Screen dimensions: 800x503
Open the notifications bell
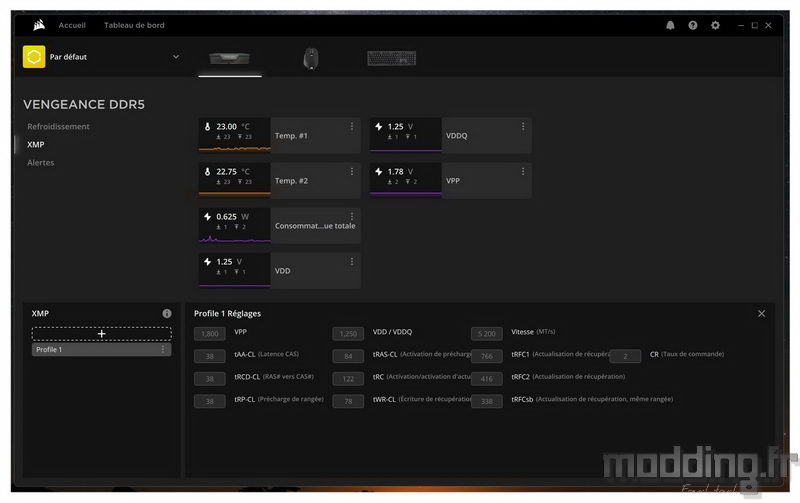pyautogui.click(x=670, y=25)
